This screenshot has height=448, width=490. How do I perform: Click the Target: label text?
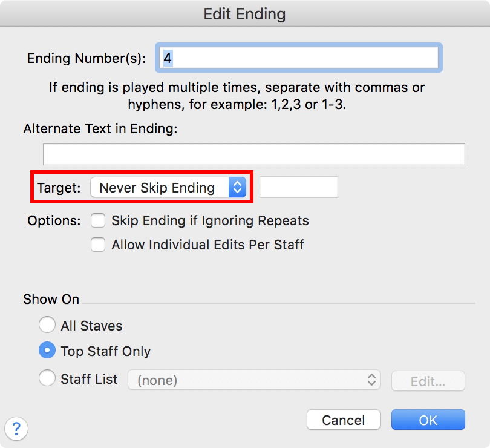tap(59, 188)
